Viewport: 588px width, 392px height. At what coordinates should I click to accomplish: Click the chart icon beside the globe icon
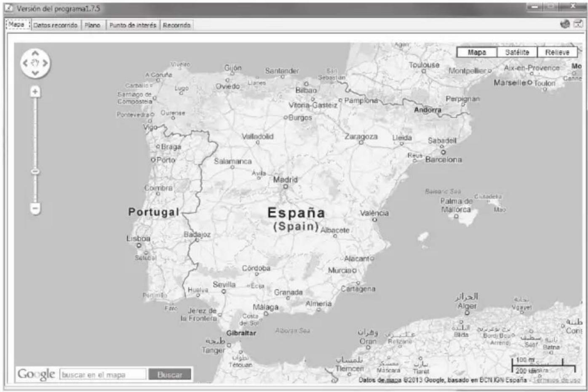click(x=578, y=24)
